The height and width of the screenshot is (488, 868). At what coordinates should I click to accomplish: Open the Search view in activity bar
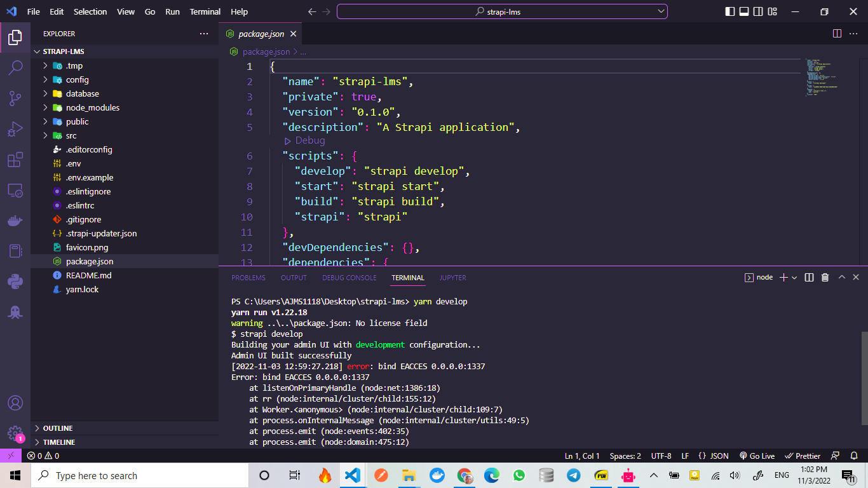pos(15,68)
